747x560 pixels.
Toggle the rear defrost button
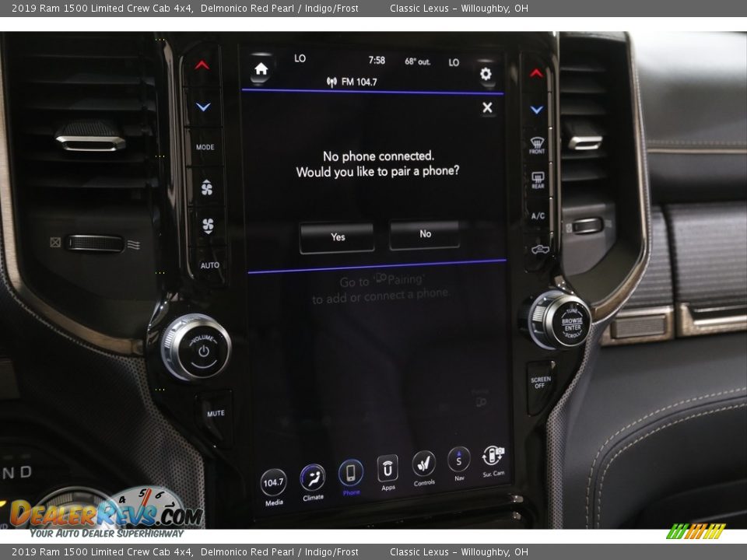pos(538,180)
